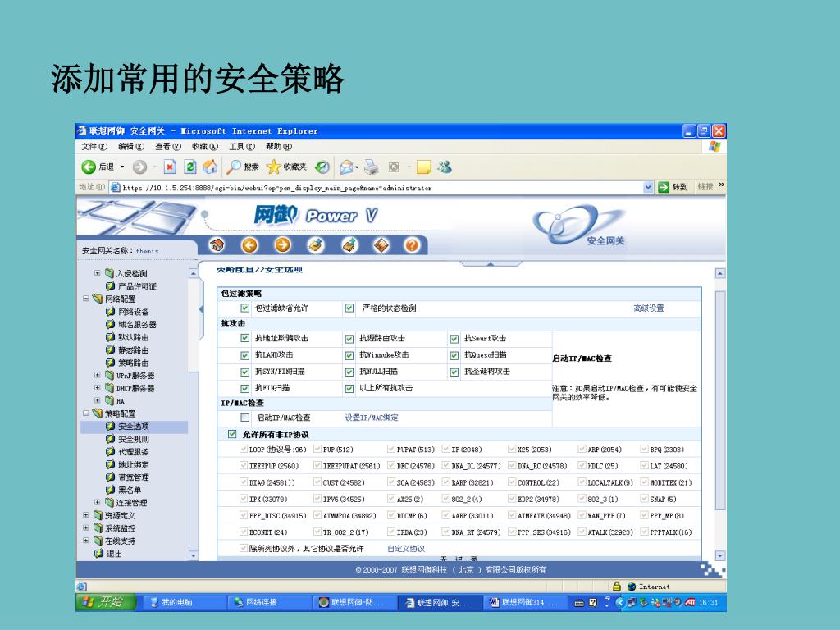Image resolution: width=840 pixels, height=630 pixels.
Task: Click the fifth gateway toolbar export icon
Action: 349,245
